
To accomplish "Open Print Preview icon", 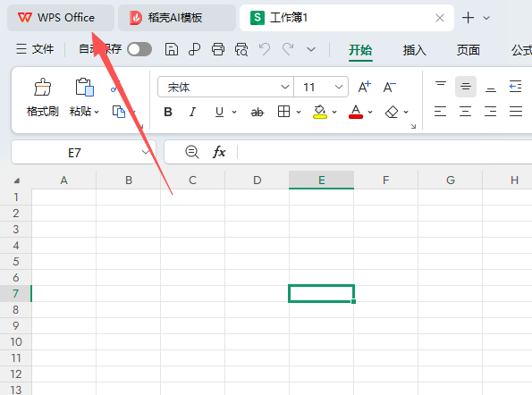I will coord(241,49).
